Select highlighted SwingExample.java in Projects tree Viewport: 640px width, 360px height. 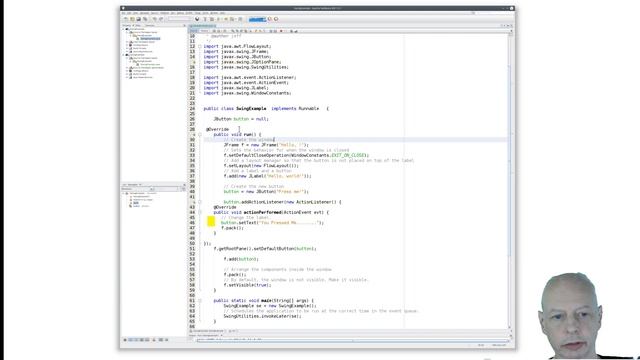150,38
